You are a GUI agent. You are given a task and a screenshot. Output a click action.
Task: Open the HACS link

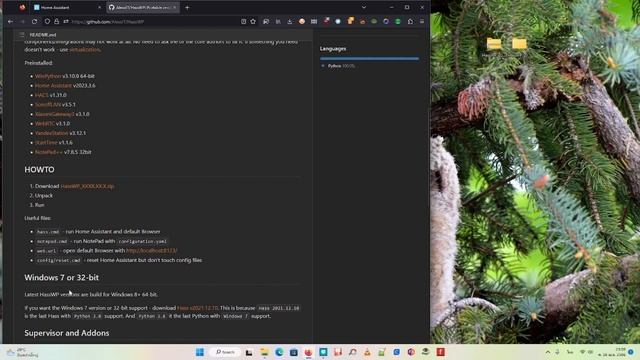pyautogui.click(x=42, y=95)
